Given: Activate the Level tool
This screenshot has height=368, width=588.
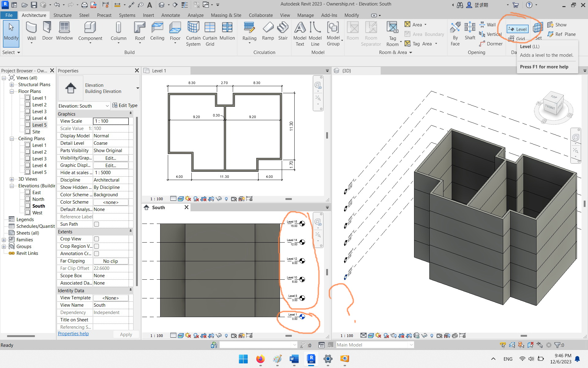Looking at the screenshot, I should (x=517, y=29).
